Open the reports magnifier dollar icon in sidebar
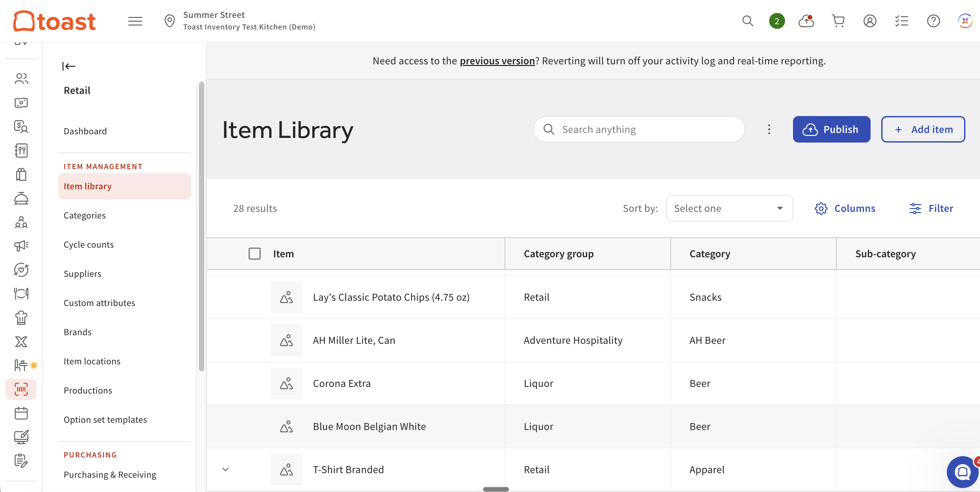Viewport: 980px width, 492px height. 21,126
